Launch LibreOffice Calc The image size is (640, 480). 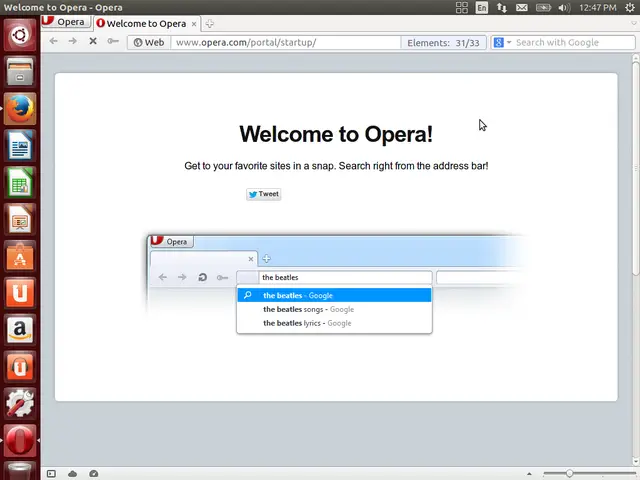pyautogui.click(x=20, y=182)
